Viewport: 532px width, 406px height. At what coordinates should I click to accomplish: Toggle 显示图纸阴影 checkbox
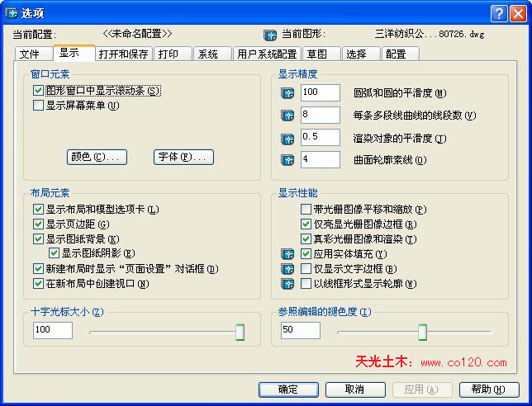click(x=54, y=253)
